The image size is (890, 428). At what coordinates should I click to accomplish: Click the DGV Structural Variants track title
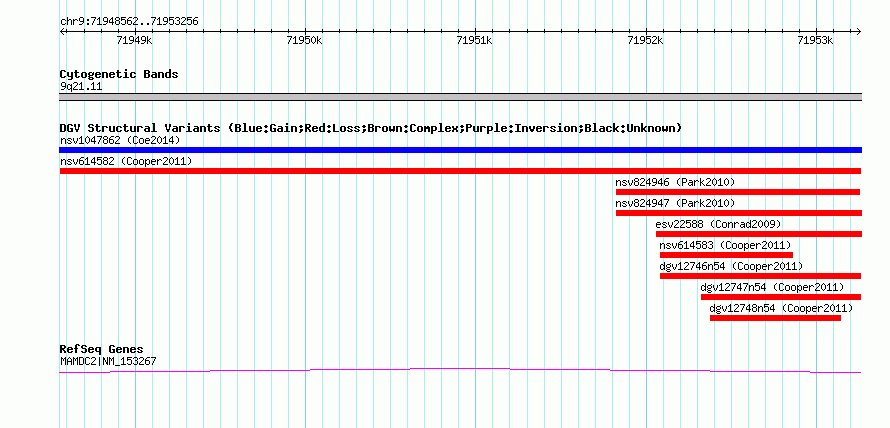click(x=371, y=128)
